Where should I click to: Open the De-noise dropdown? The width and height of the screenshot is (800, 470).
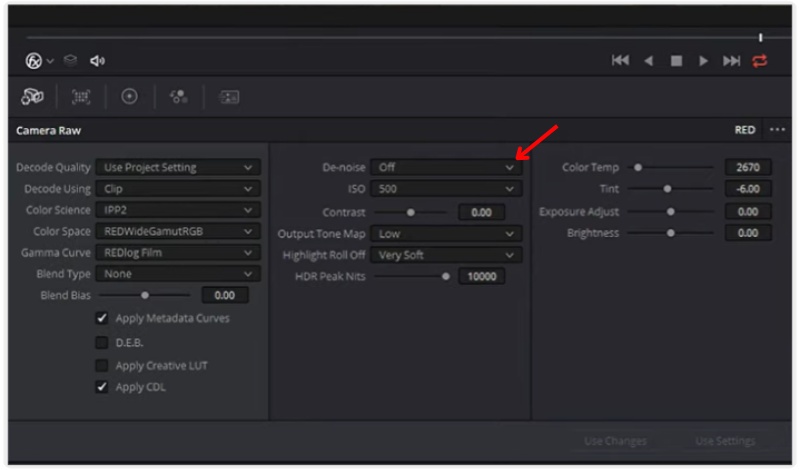click(x=446, y=168)
